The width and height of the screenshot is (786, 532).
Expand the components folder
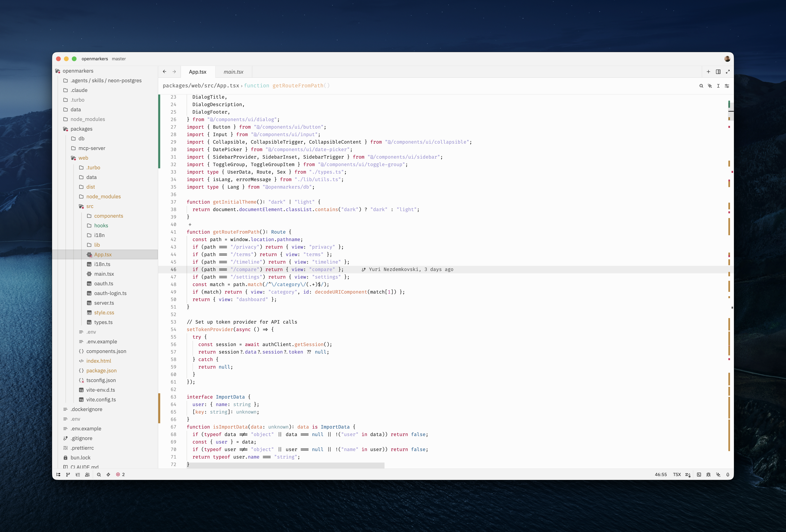pyautogui.click(x=105, y=216)
